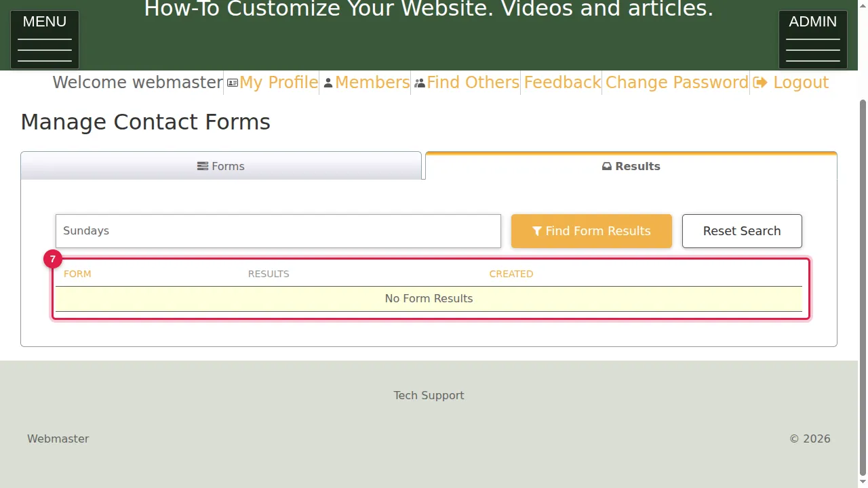Open the ADMIN hamburger menu
Viewport: 868px width, 488px height.
point(813,39)
